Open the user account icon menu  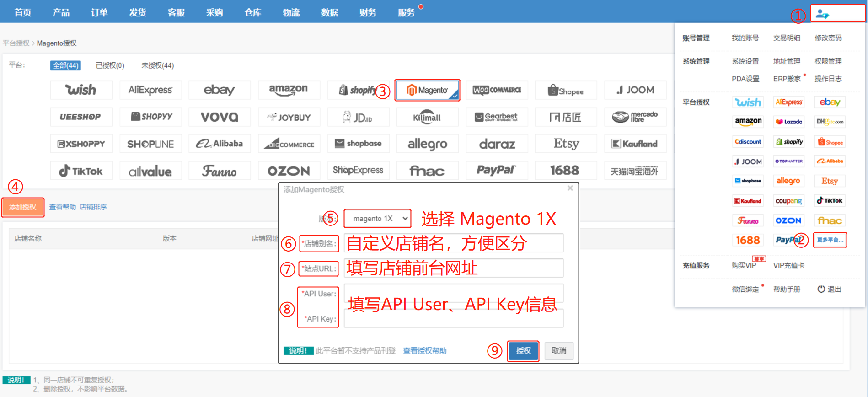[x=822, y=14]
